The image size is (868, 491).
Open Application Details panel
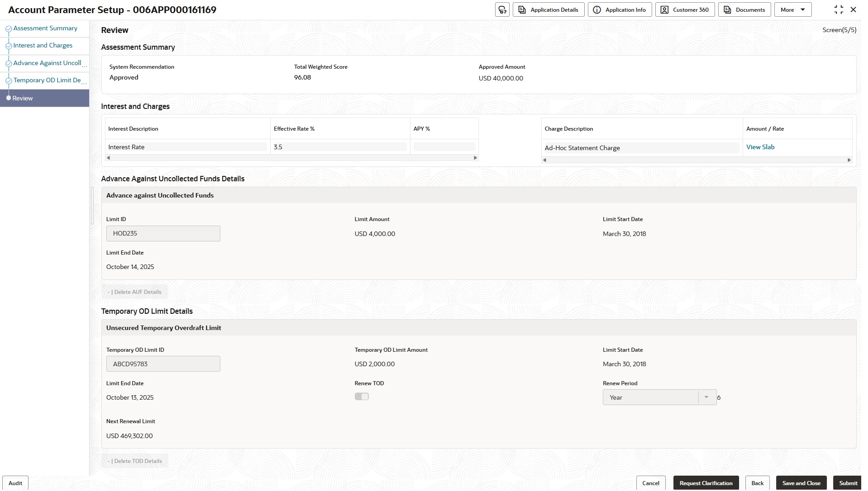pos(548,9)
